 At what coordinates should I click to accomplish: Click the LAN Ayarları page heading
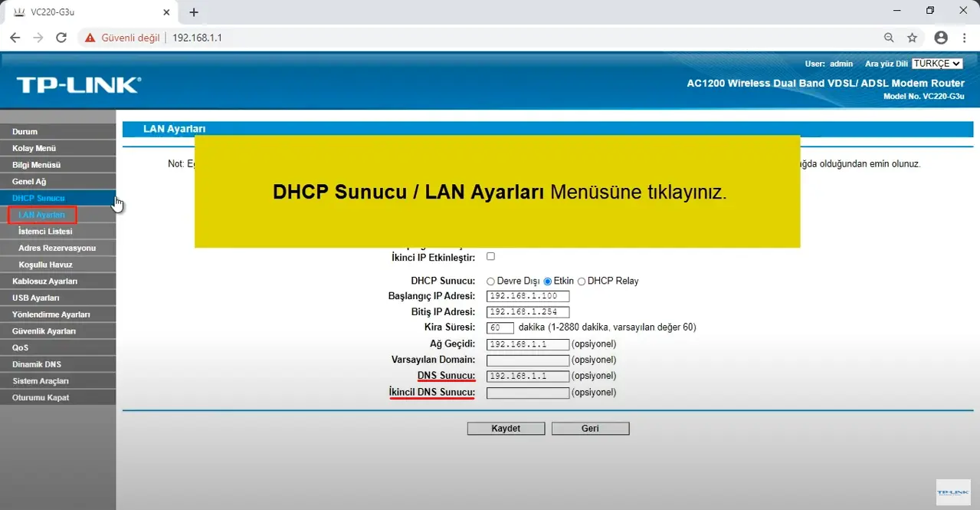pos(174,129)
